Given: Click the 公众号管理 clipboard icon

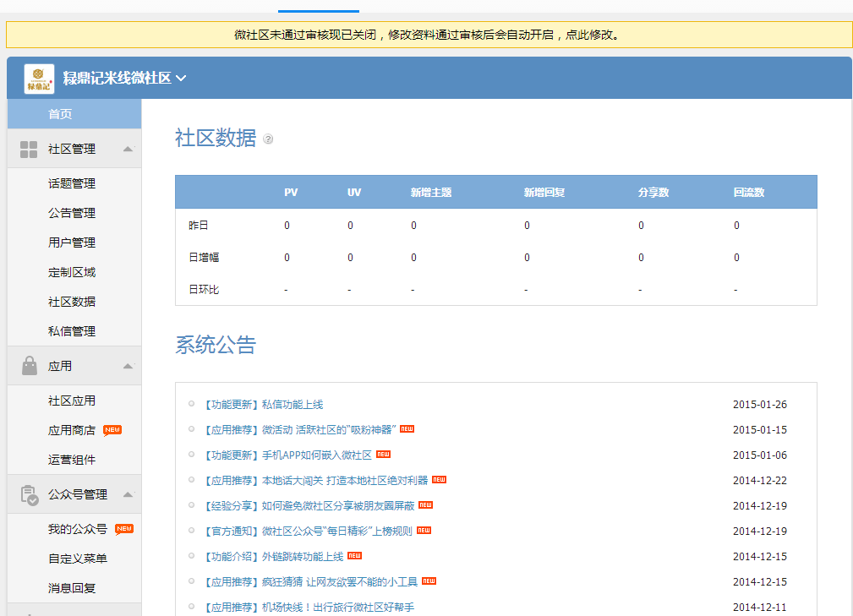Looking at the screenshot, I should (30, 495).
